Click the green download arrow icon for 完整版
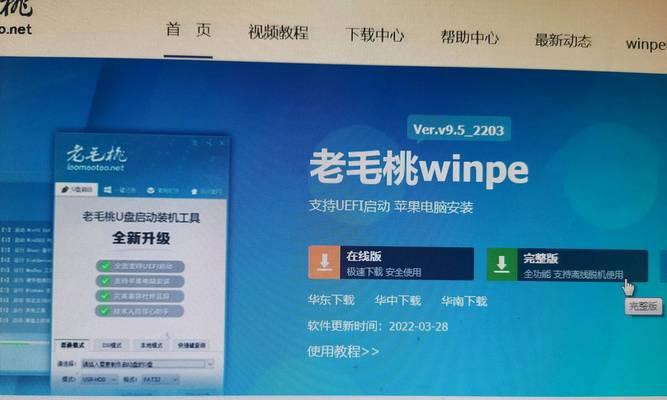 click(x=502, y=265)
